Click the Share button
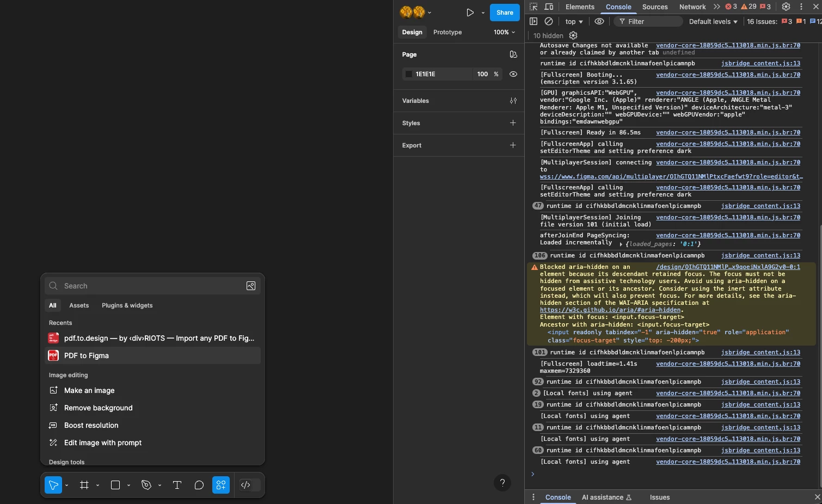Viewport: 822px width, 504px height. click(x=505, y=13)
